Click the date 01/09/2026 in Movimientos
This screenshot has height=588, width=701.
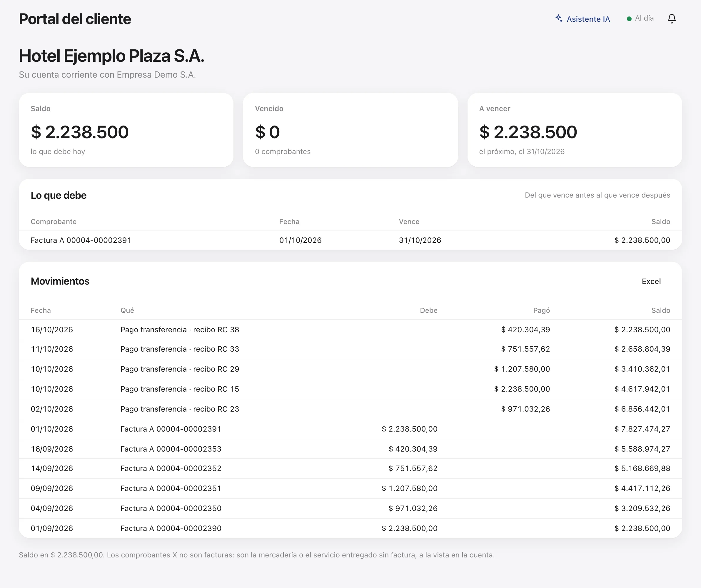[52, 529]
